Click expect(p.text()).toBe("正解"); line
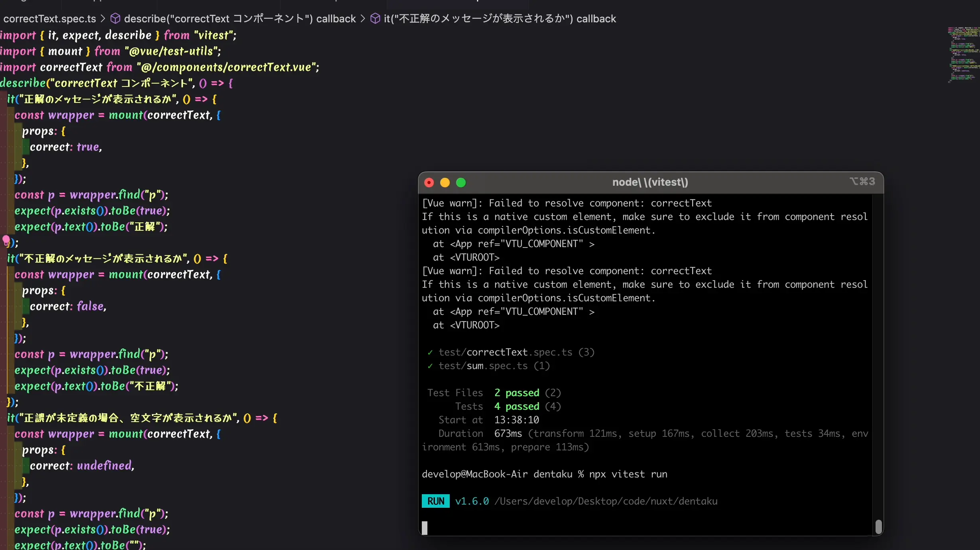Image resolution: width=980 pixels, height=550 pixels. click(91, 227)
